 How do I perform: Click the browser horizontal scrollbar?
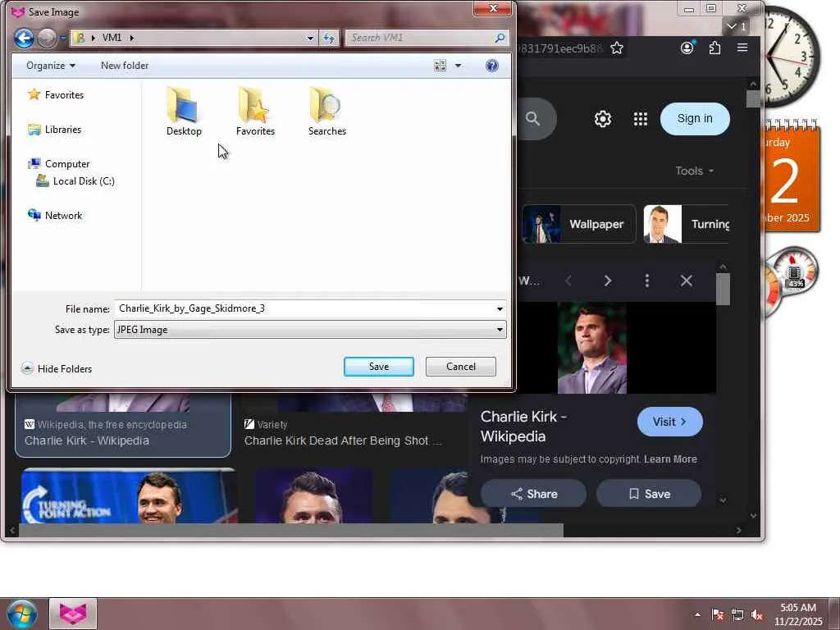[291, 531]
